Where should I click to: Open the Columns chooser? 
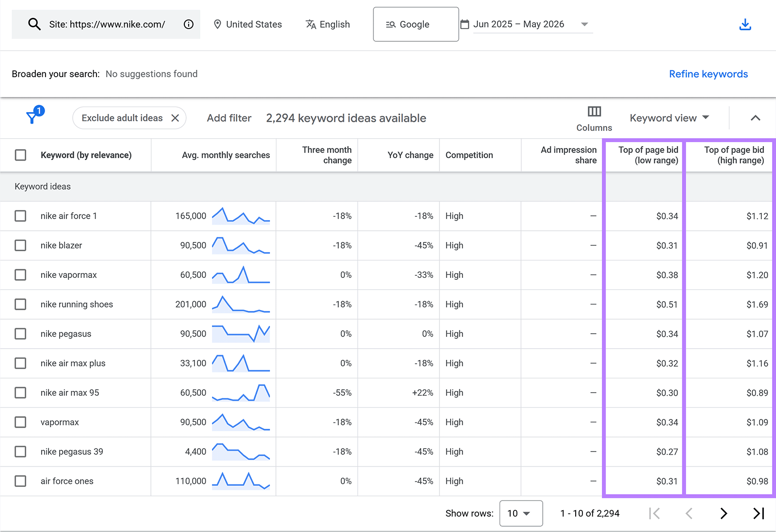pyautogui.click(x=594, y=119)
